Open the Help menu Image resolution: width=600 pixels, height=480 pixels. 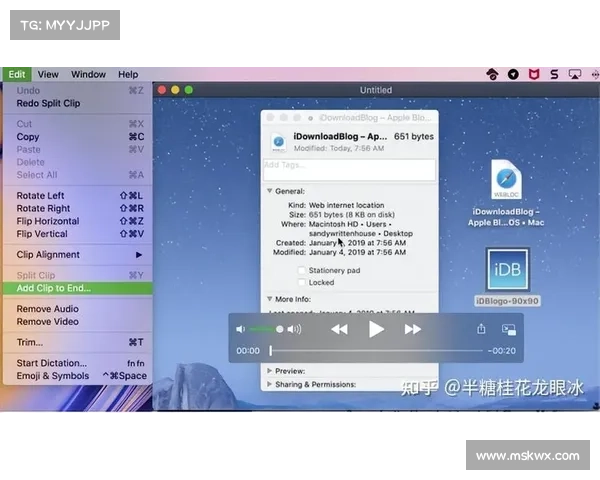(128, 74)
